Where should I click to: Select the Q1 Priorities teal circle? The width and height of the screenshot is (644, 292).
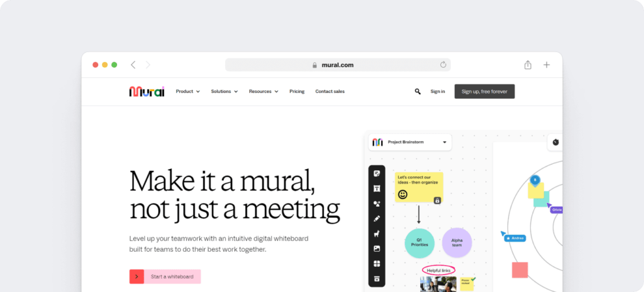(x=419, y=243)
